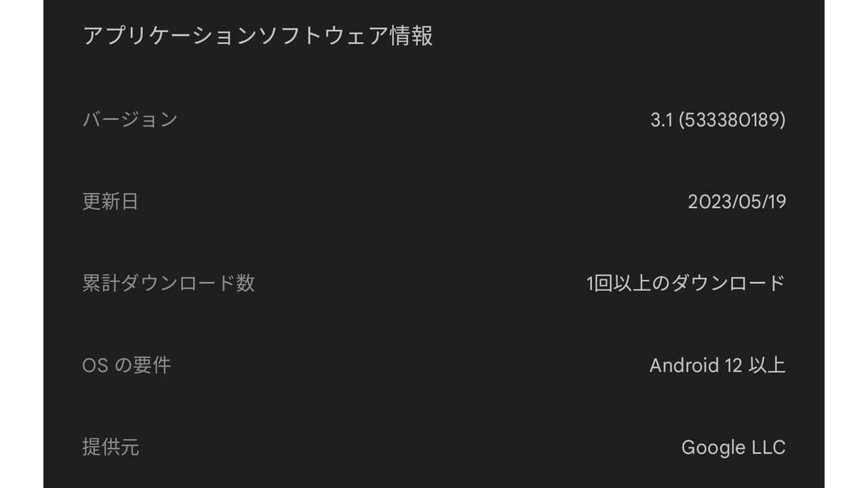Open the download count row
Screen dimensions: 868x488
click(x=434, y=285)
